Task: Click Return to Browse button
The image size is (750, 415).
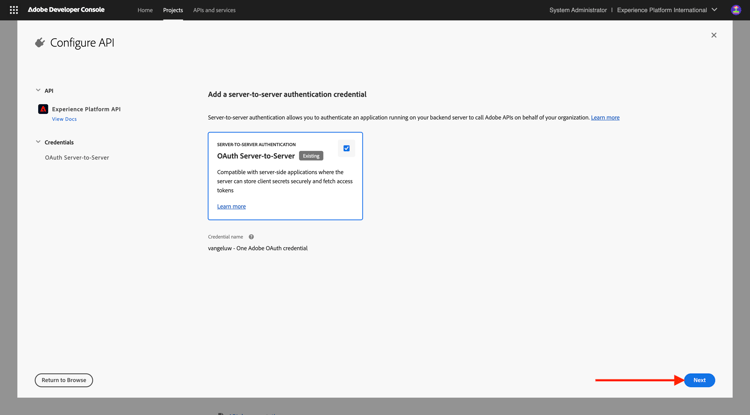Action: tap(64, 380)
